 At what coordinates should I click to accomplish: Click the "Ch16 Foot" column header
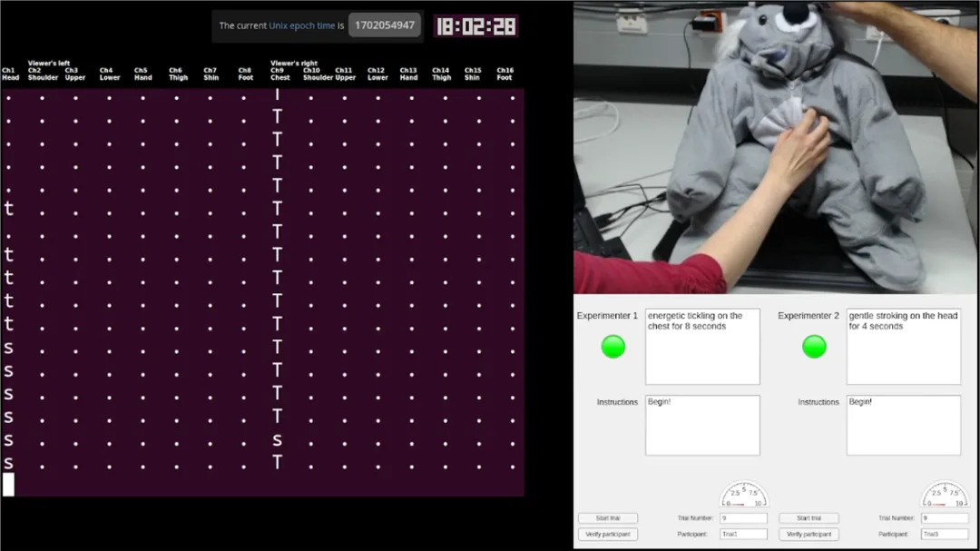(x=505, y=74)
